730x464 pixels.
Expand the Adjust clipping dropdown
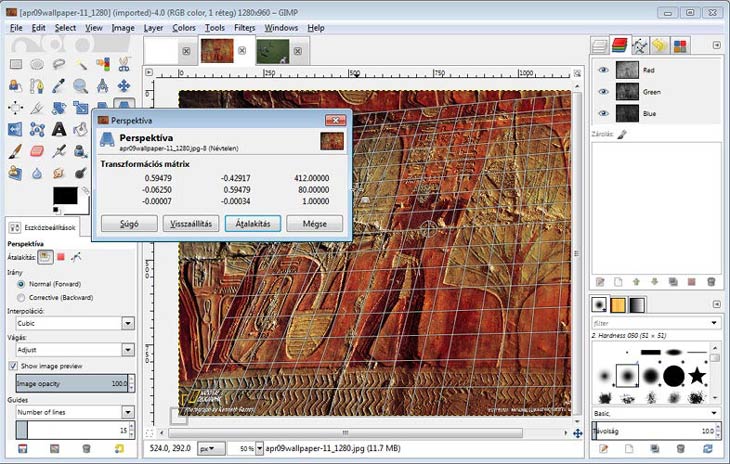[x=128, y=350]
